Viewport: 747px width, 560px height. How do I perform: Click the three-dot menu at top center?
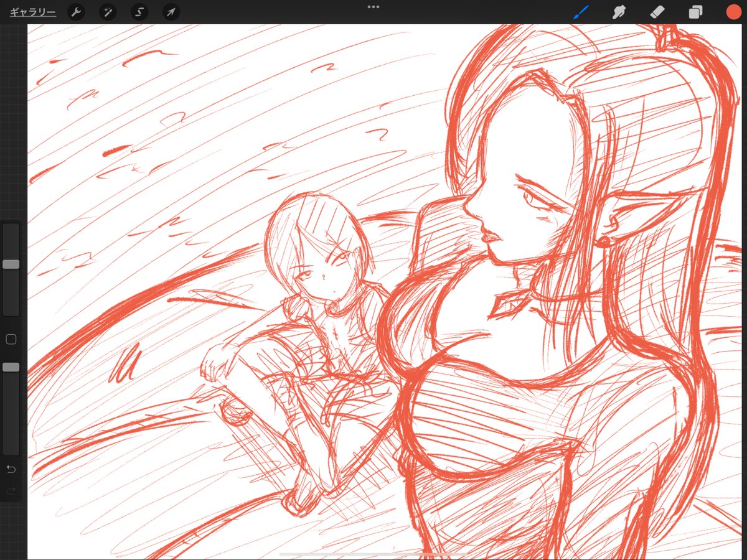374,7
